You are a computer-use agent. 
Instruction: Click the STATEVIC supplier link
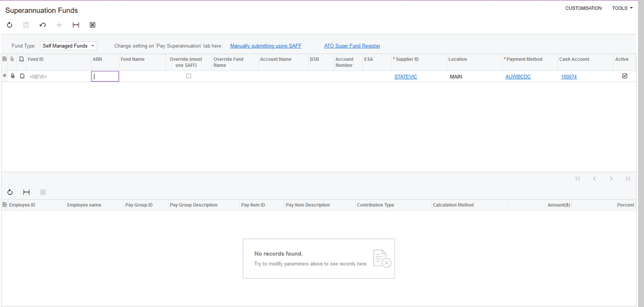click(405, 77)
